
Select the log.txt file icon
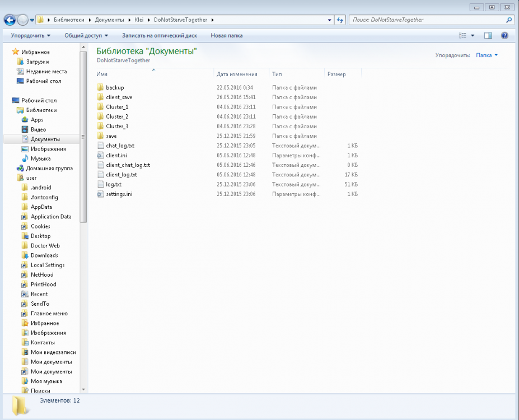click(x=100, y=184)
